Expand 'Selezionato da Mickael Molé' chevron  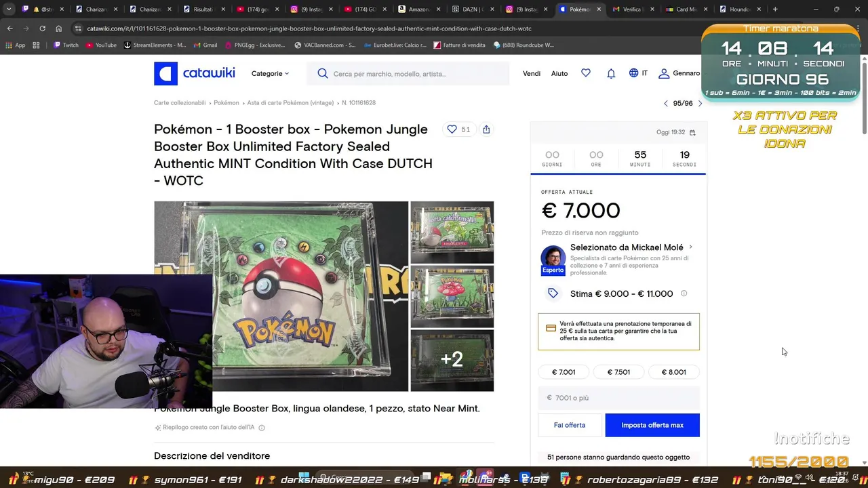(x=690, y=247)
